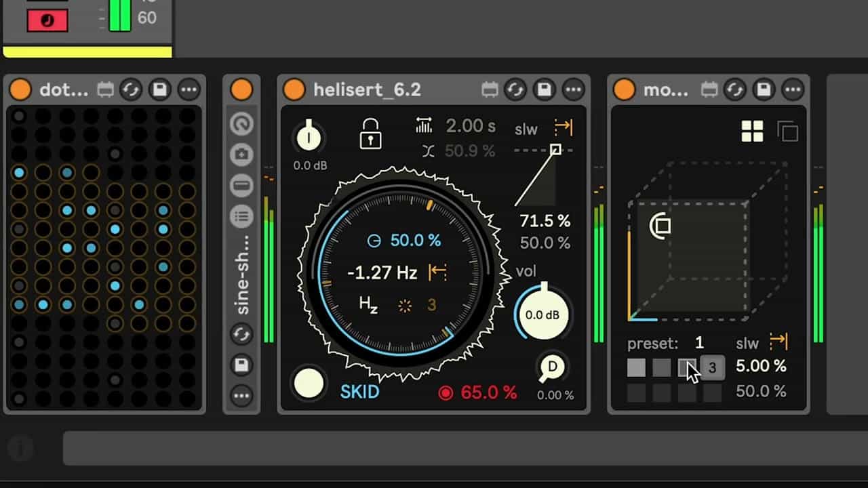Screen dimensions: 868x488
Task: Click the red record icon beside 65.0 %
Action: pyautogui.click(x=446, y=392)
